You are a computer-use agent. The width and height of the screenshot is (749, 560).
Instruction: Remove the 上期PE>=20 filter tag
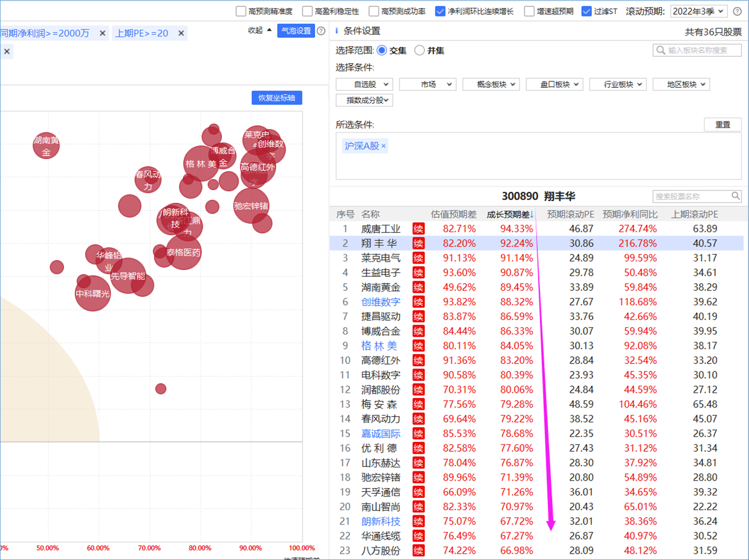(x=181, y=33)
